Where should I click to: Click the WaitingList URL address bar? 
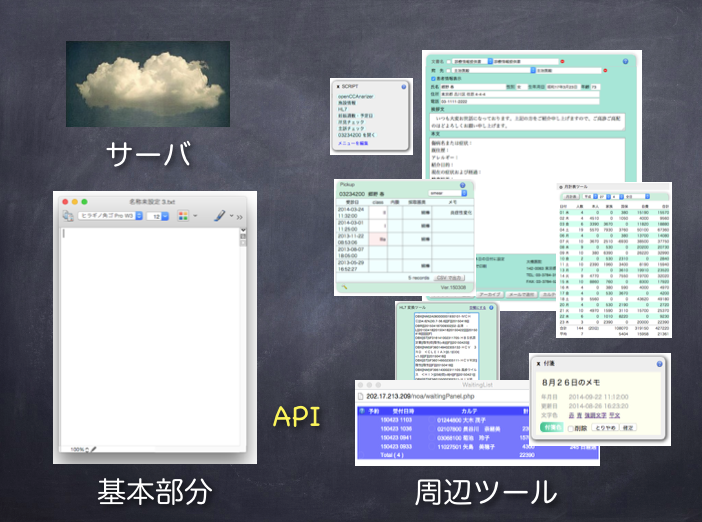click(x=443, y=396)
